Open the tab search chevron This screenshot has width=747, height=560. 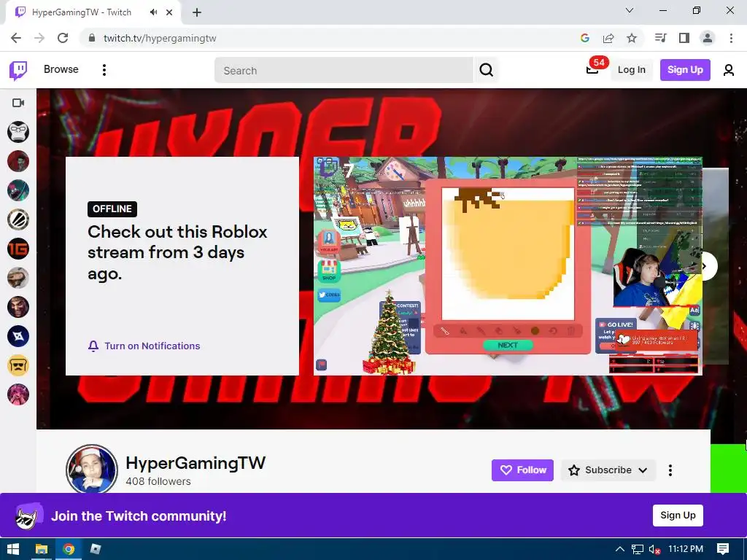coord(630,10)
